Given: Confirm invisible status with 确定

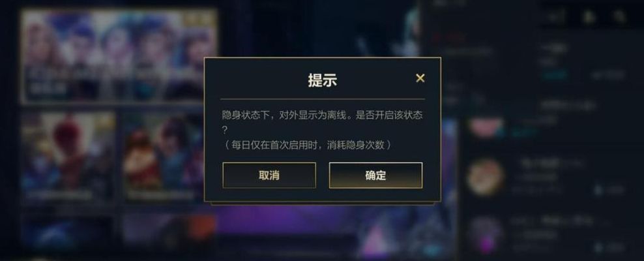Looking at the screenshot, I should click(375, 175).
